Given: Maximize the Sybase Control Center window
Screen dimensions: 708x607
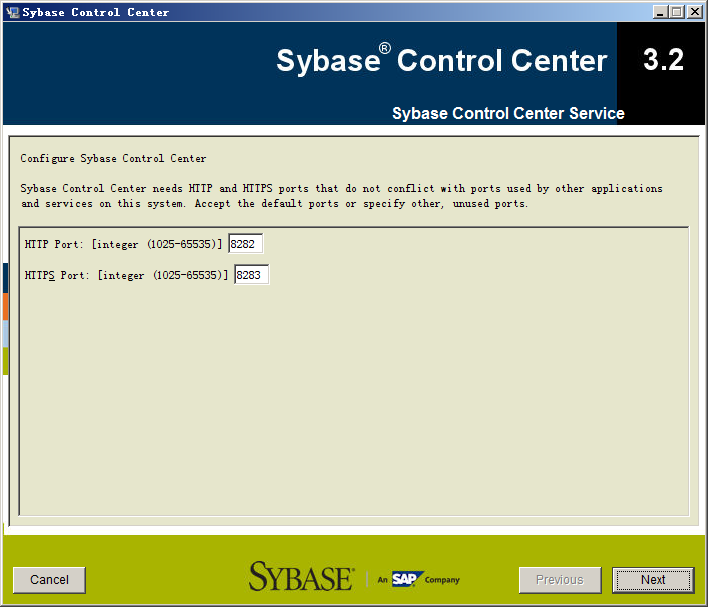Looking at the screenshot, I should [x=677, y=12].
